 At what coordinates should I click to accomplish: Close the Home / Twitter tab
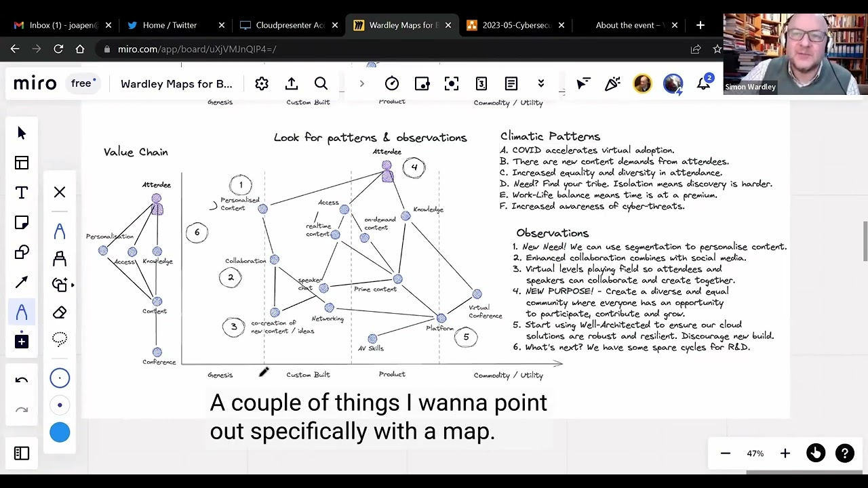click(221, 25)
